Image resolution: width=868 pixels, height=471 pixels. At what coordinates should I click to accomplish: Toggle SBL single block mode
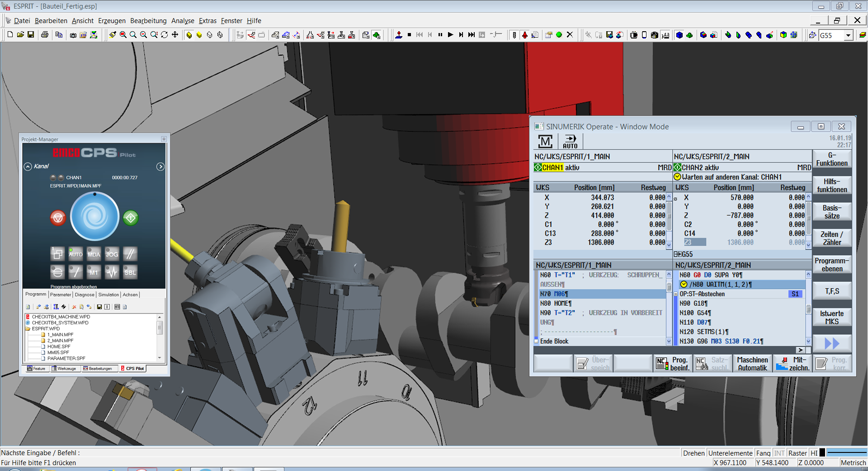tap(130, 272)
